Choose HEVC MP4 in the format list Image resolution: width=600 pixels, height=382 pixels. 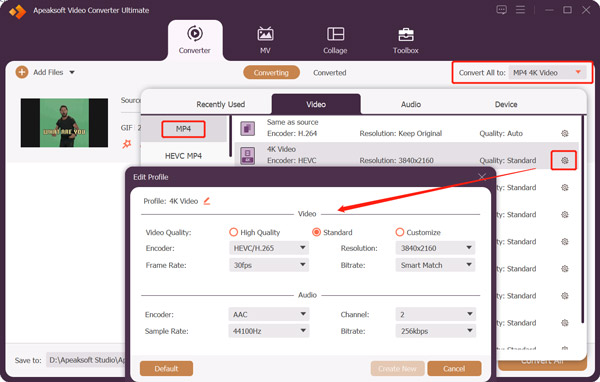tap(183, 156)
